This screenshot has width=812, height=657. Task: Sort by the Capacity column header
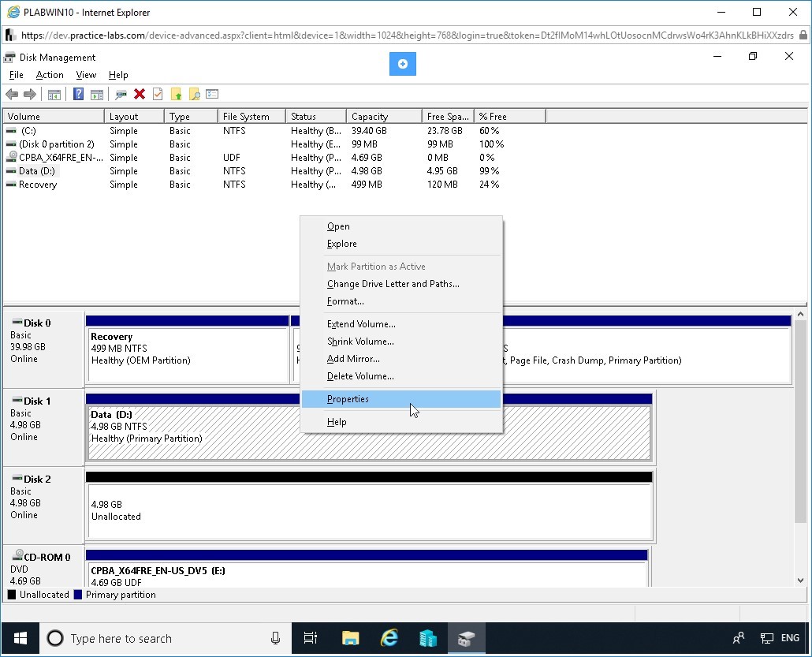[384, 117]
